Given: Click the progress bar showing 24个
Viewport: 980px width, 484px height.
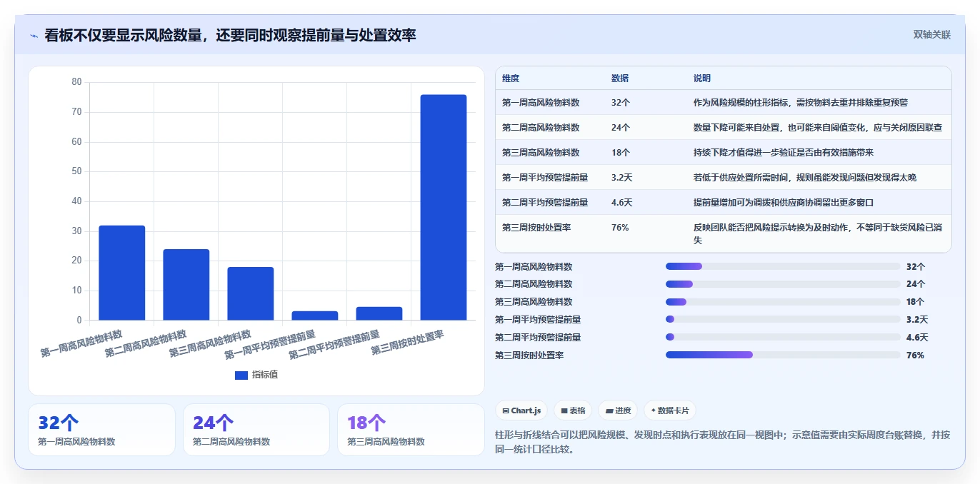Looking at the screenshot, I should click(783, 284).
